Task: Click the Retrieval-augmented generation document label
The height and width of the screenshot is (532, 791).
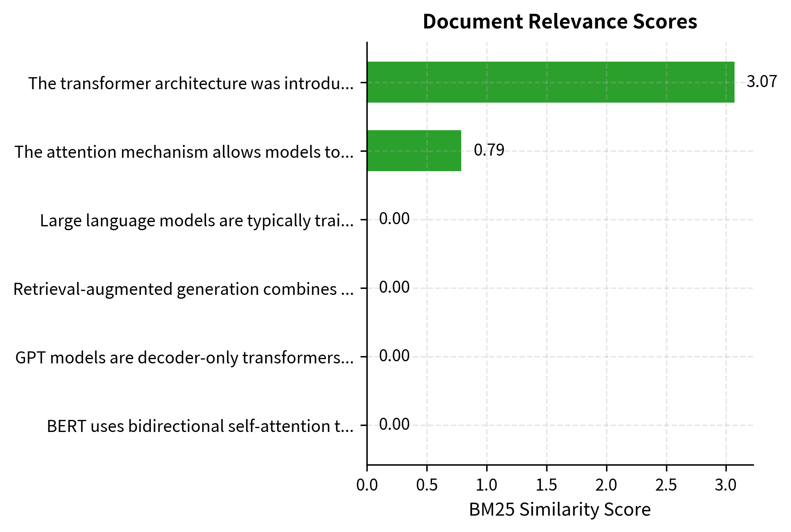Action: (183, 288)
